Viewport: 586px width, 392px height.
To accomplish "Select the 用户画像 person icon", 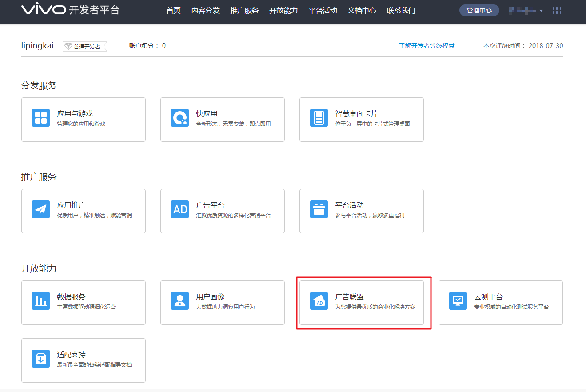I will click(x=180, y=301).
